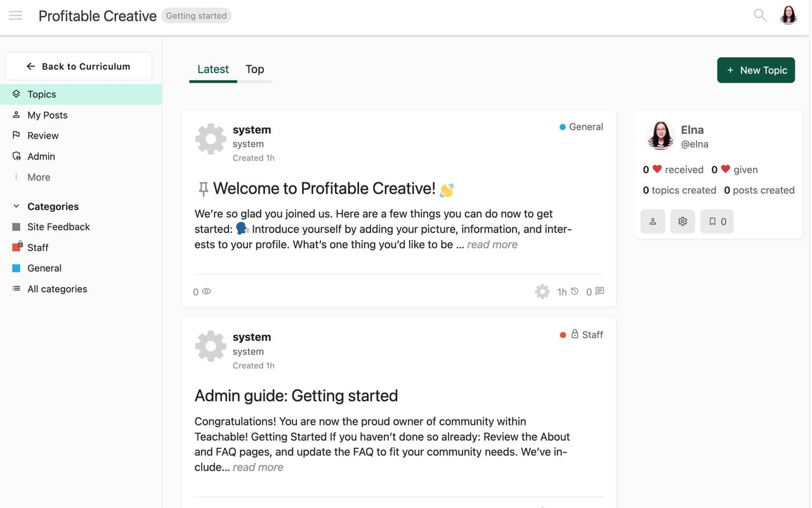Click the system gear avatar on Welcome post

click(211, 139)
